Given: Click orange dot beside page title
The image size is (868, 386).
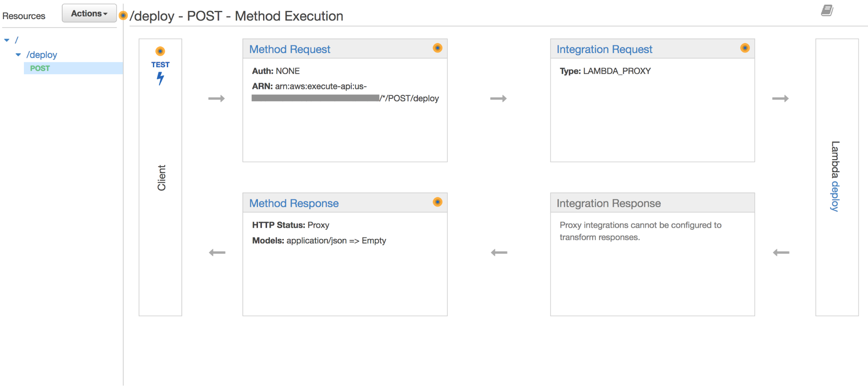Looking at the screenshot, I should coord(123,16).
